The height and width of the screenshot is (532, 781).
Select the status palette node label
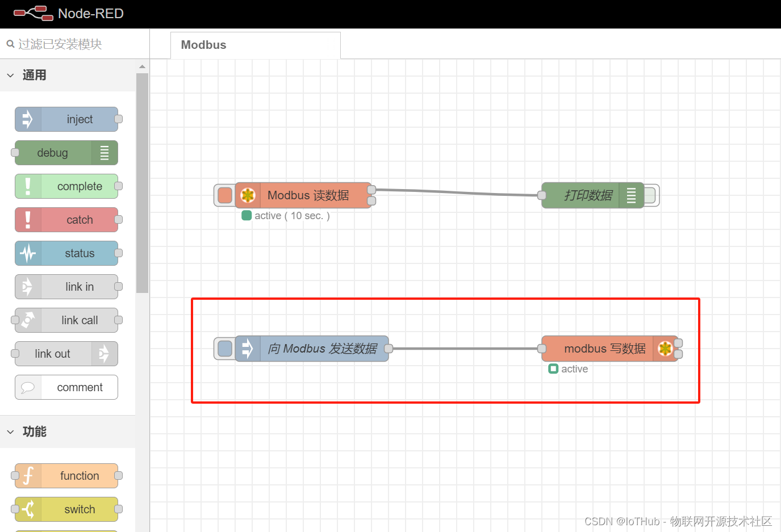80,253
